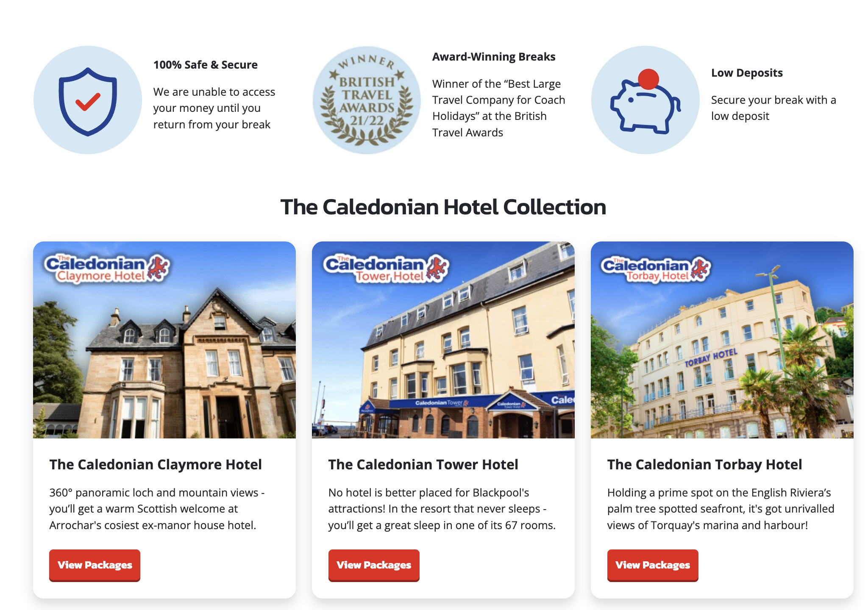Click the Caledonian Tower Hotel logo overlay

(x=386, y=269)
